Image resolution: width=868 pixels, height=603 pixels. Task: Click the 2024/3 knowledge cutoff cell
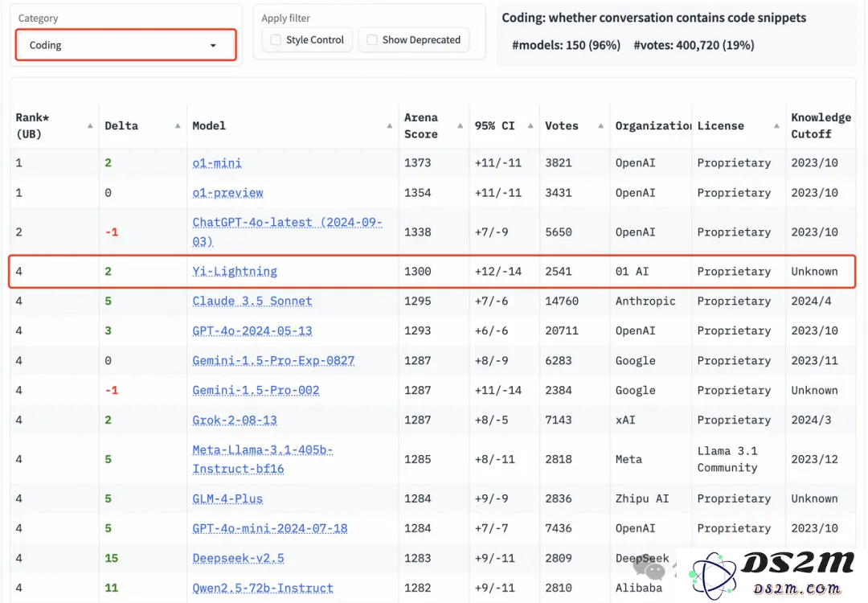coord(811,420)
